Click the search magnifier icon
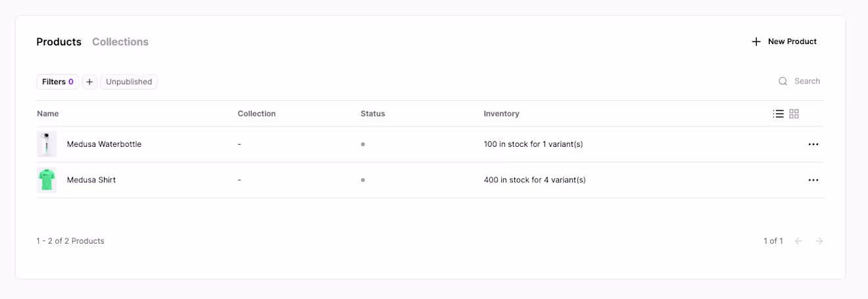The height and width of the screenshot is (299, 868). pos(783,81)
